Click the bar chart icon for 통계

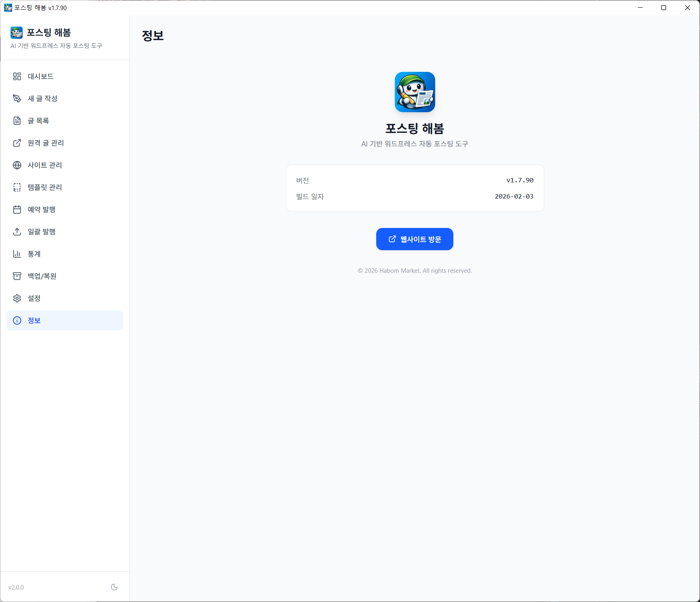tap(17, 254)
